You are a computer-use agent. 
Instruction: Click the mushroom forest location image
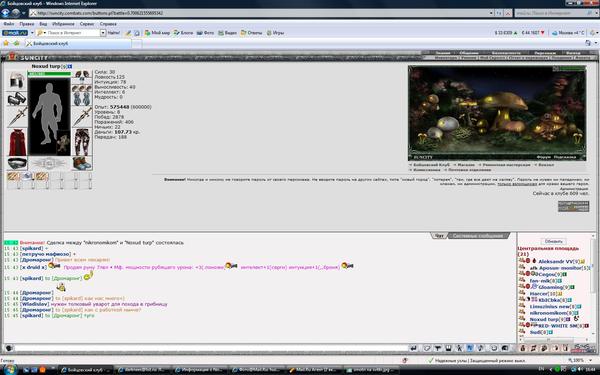tap(497, 113)
